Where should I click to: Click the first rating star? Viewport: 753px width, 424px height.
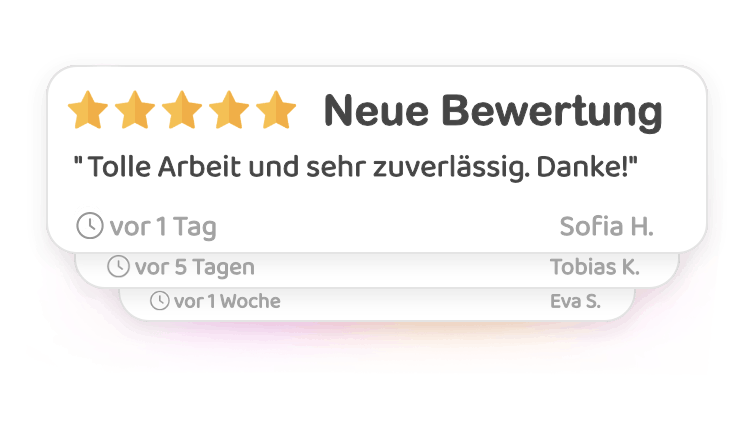(x=88, y=110)
